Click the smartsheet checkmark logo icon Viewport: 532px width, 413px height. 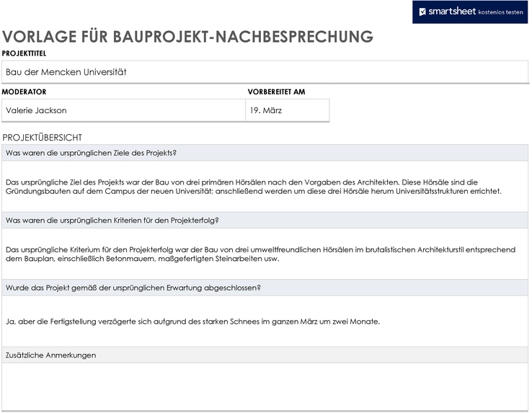pyautogui.click(x=422, y=12)
